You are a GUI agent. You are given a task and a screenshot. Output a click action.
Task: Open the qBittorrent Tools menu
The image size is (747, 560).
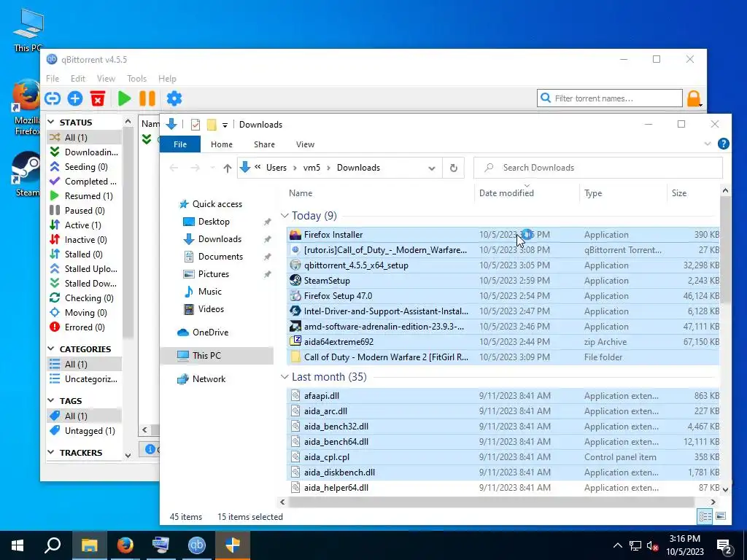(x=136, y=79)
